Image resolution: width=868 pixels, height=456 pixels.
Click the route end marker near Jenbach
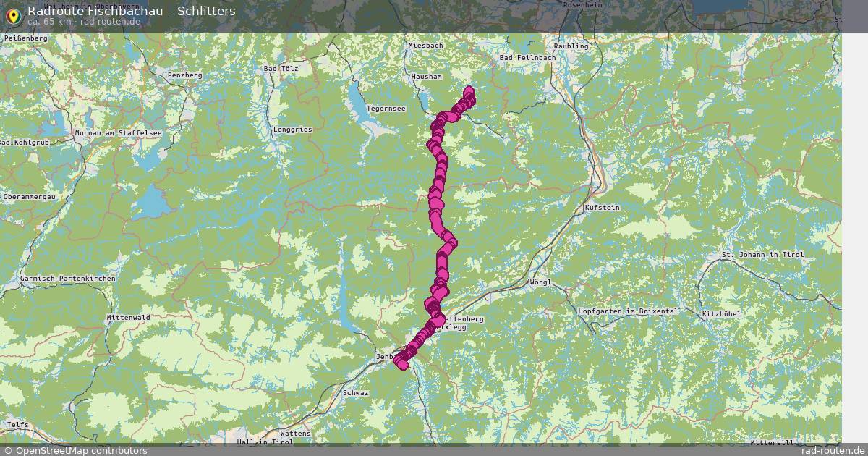401,362
